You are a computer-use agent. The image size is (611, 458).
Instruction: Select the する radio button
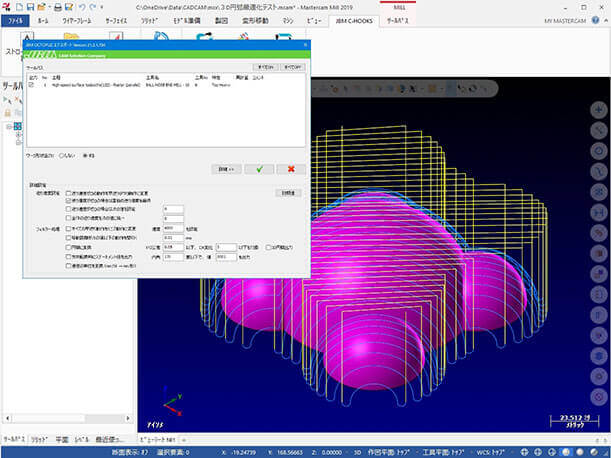click(x=84, y=156)
